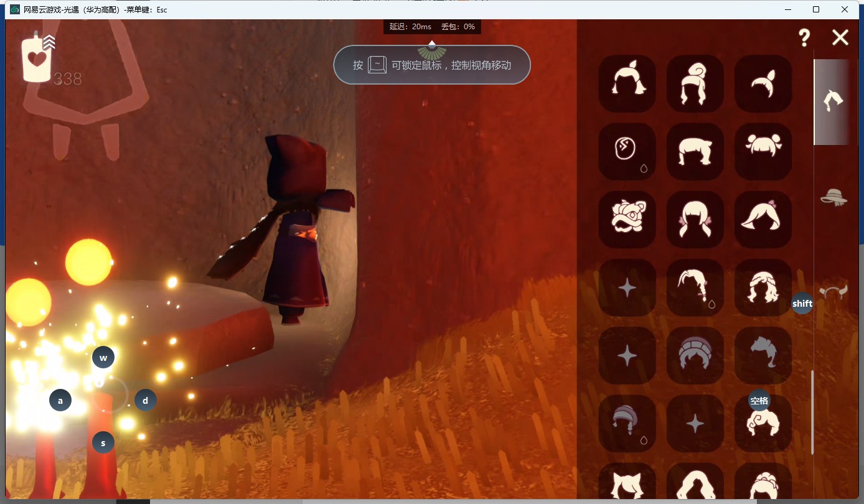Click the NetEase cloud gaming app icon
Image resolution: width=864 pixels, height=504 pixels.
pyautogui.click(x=15, y=9)
